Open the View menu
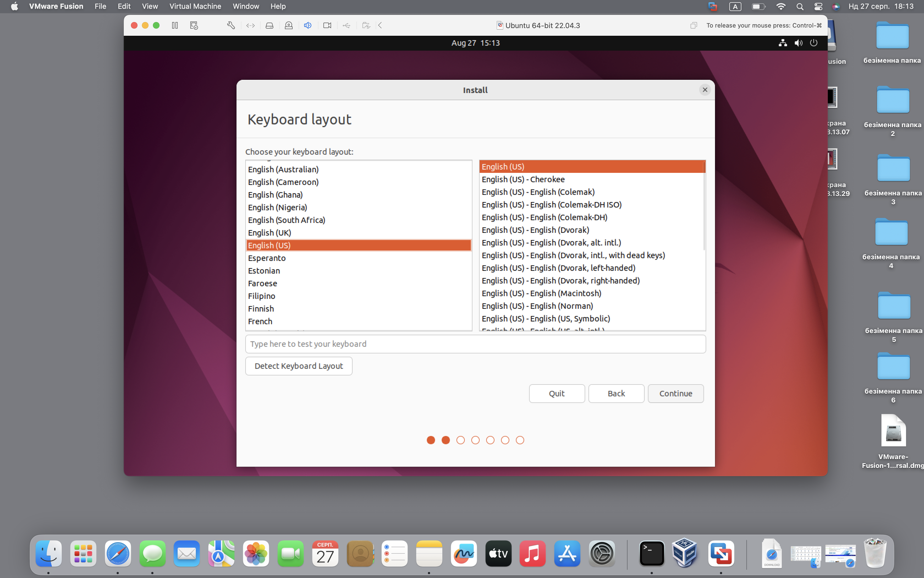Screen dimensions: 924x578 (x=150, y=6)
